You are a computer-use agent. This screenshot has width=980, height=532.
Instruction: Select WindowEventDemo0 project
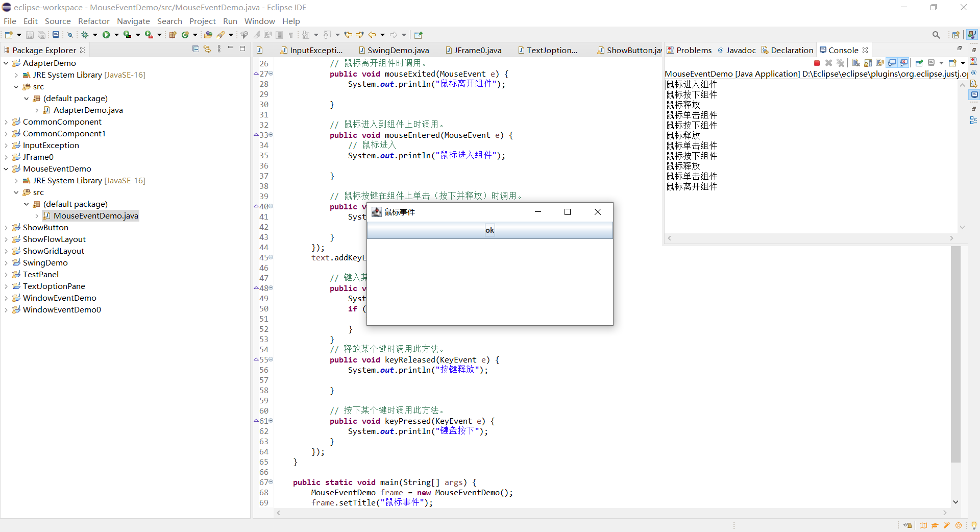click(62, 310)
